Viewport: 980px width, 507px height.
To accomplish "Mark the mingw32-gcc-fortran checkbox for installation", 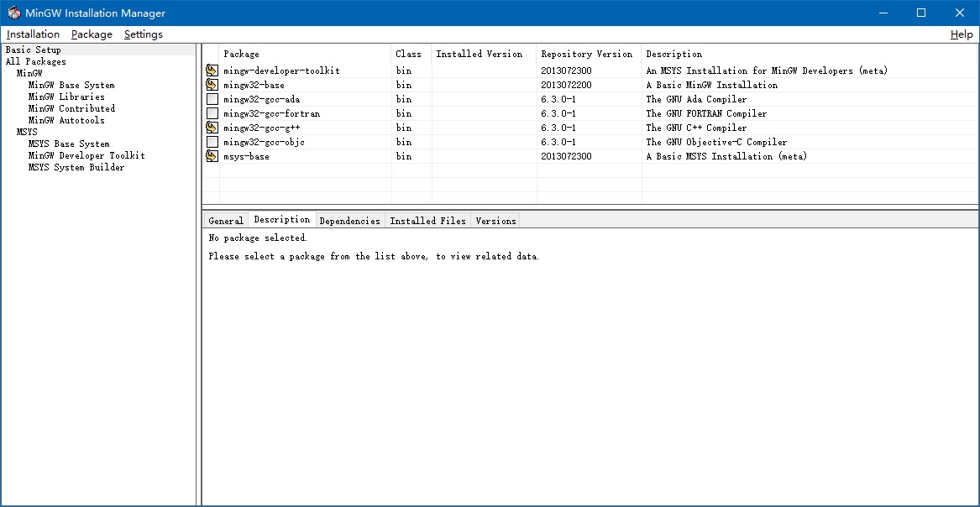I will click(212, 113).
